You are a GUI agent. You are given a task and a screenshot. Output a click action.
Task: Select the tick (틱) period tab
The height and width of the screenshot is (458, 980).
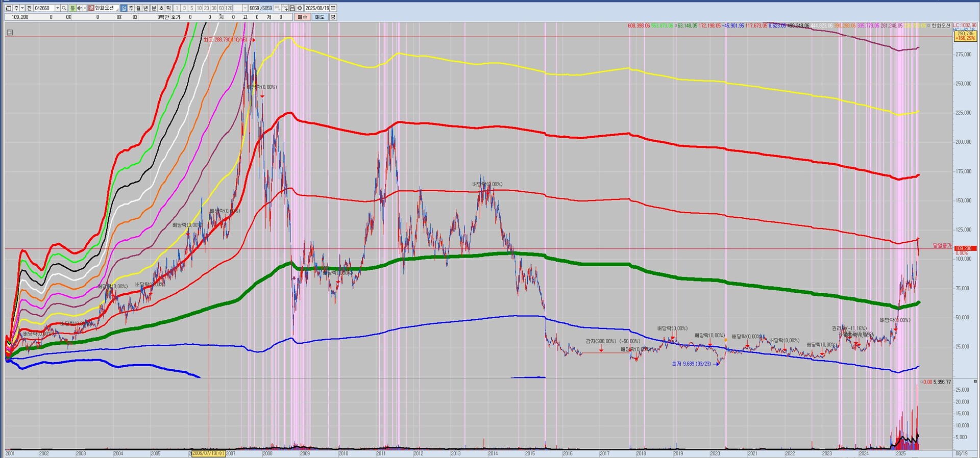point(168,8)
